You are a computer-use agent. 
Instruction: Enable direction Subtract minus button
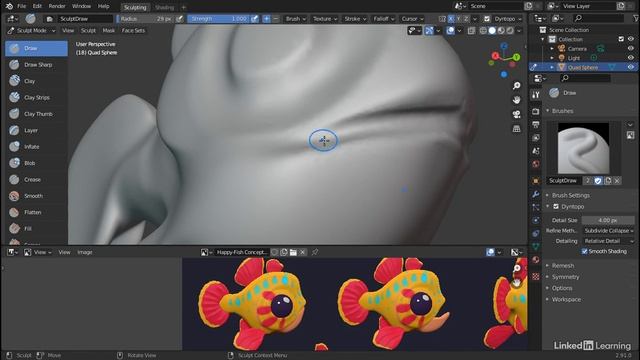click(x=276, y=19)
